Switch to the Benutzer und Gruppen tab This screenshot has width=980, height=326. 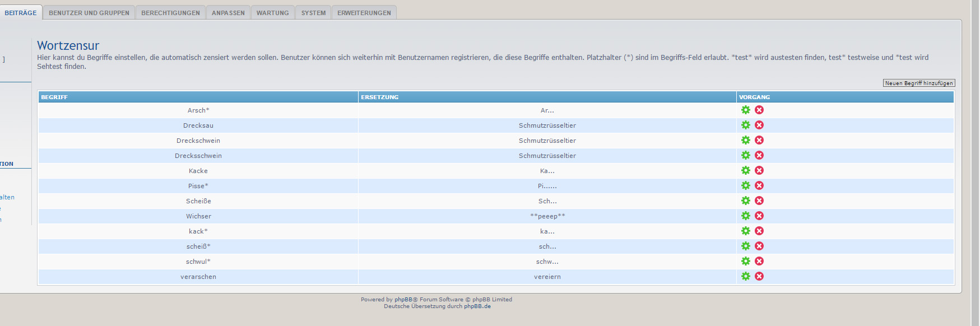pos(89,13)
